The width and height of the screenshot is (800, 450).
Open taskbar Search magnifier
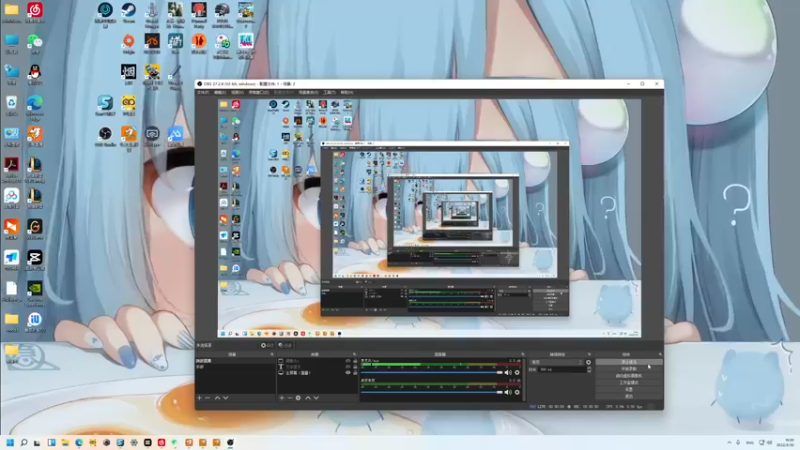point(23,442)
